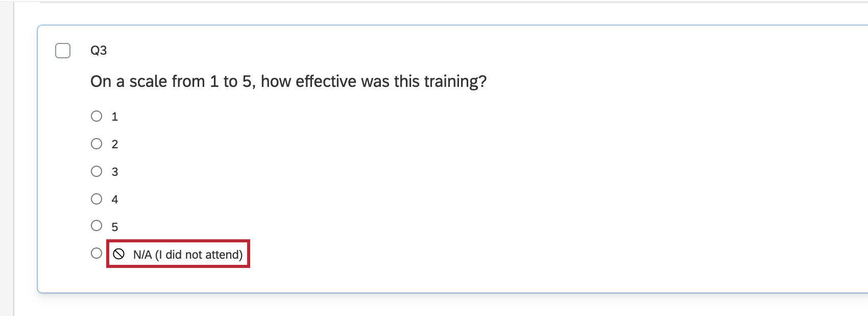Click the gray gap above Q3 card
The height and width of the screenshot is (316, 868).
coord(408,14)
